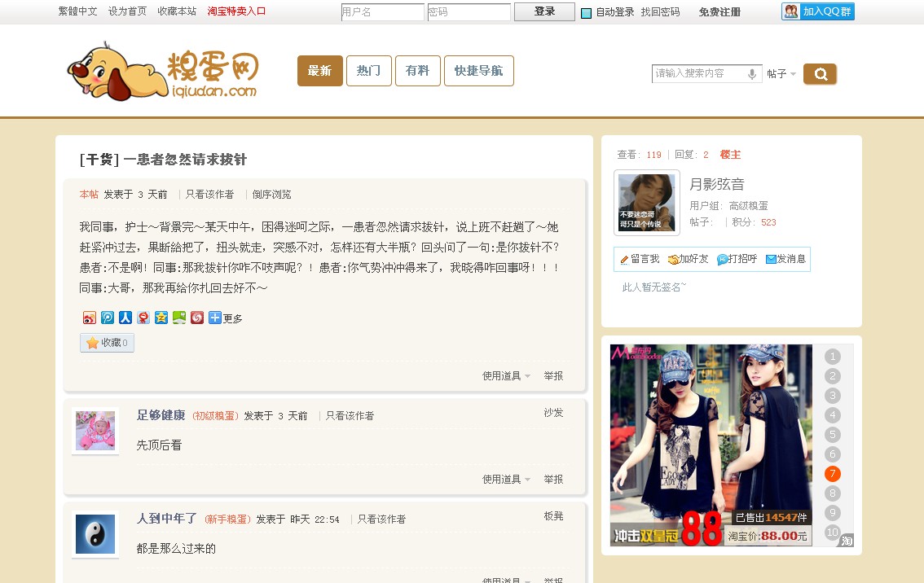Select active carousel slide 7
The width and height of the screenshot is (924, 583).
[x=833, y=473]
